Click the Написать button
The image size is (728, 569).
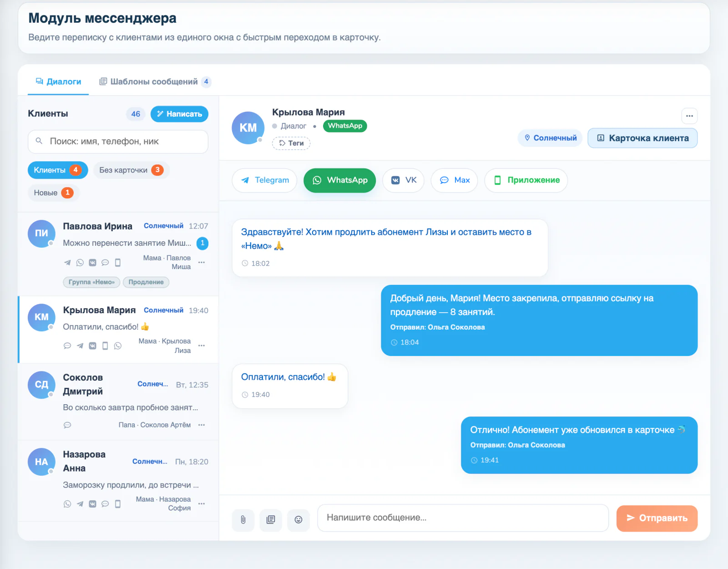point(179,114)
